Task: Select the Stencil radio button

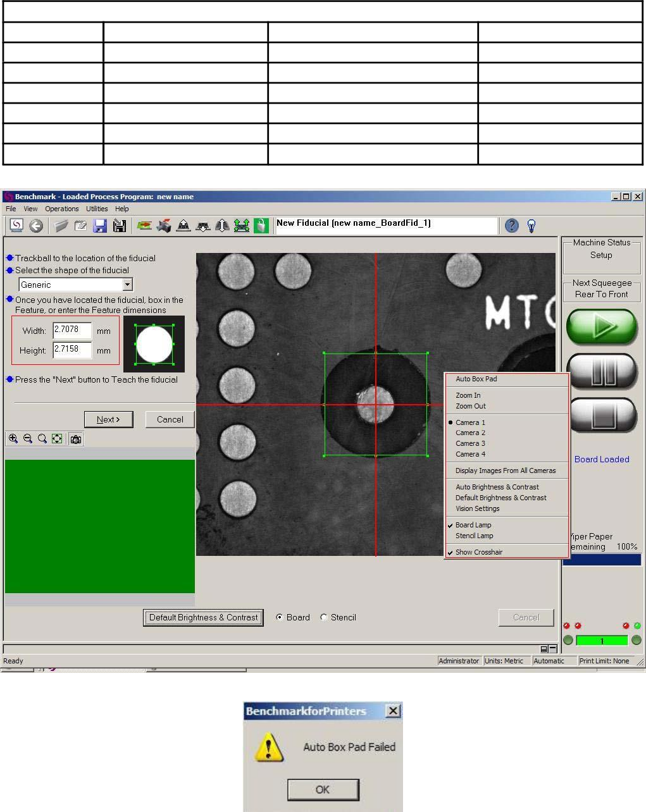Action: [x=324, y=617]
